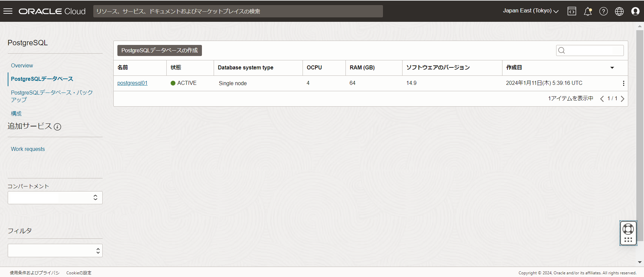
Task: Open the Cloud Shell developer tools icon
Action: coord(572,11)
